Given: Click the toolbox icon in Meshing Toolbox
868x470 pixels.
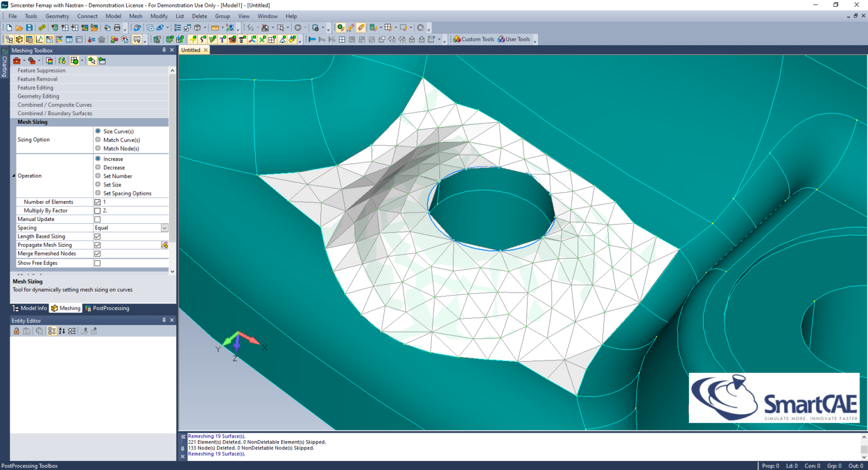Looking at the screenshot, I should click(x=17, y=60).
